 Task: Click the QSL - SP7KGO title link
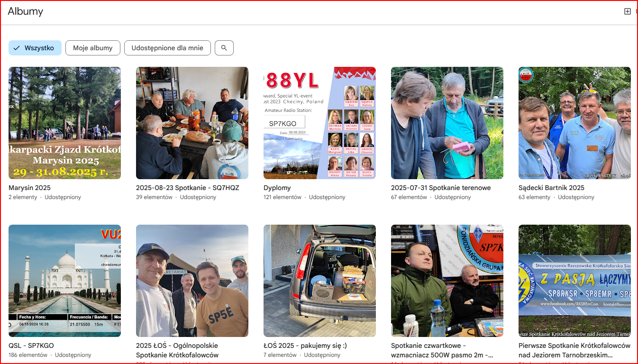(31, 346)
